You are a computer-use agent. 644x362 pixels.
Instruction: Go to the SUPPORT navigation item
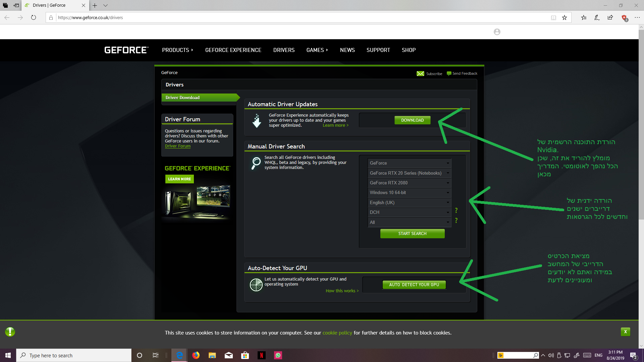pos(378,50)
